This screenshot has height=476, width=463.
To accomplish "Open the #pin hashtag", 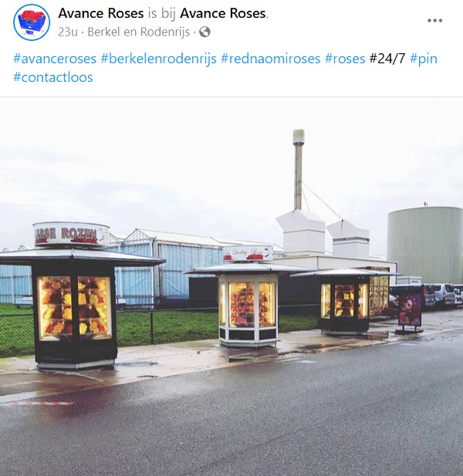I will coord(424,59).
